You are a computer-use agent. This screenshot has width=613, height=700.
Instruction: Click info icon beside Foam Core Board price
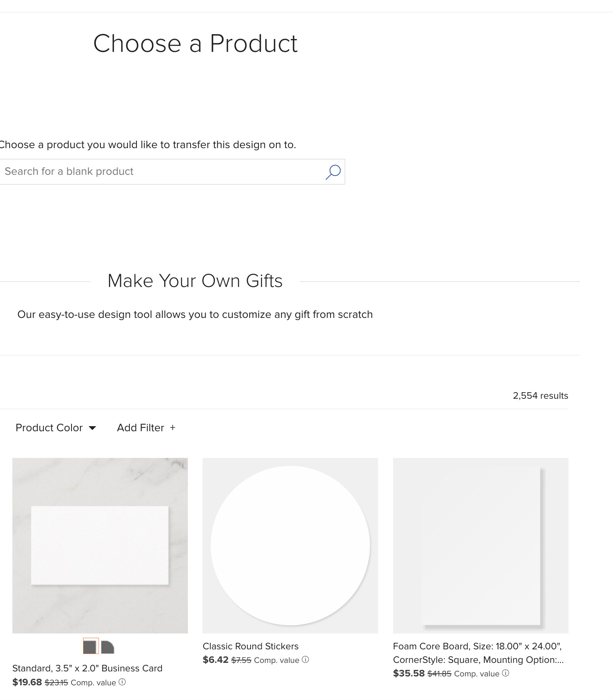(506, 673)
